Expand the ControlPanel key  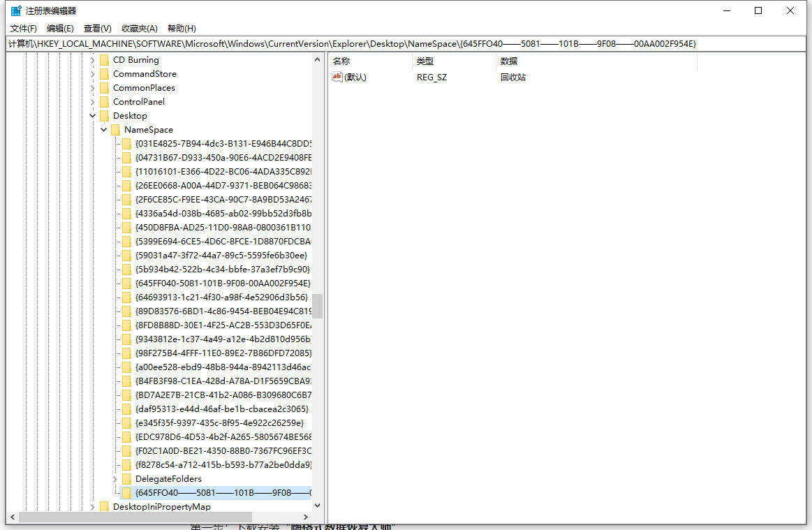pyautogui.click(x=93, y=102)
